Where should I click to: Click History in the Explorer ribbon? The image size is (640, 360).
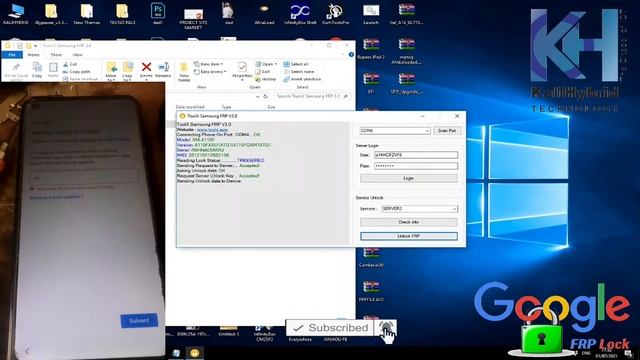[x=266, y=79]
